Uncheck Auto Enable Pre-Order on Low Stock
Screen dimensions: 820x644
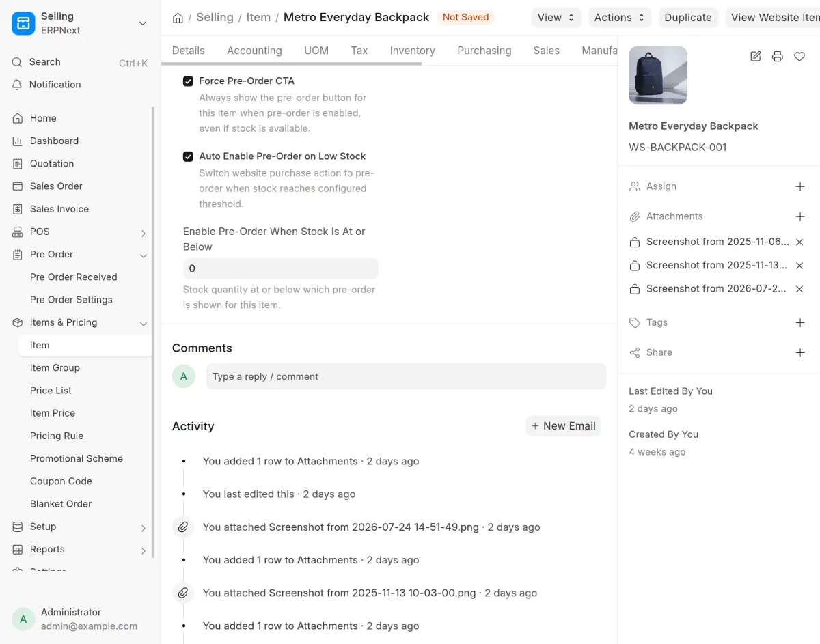188,156
